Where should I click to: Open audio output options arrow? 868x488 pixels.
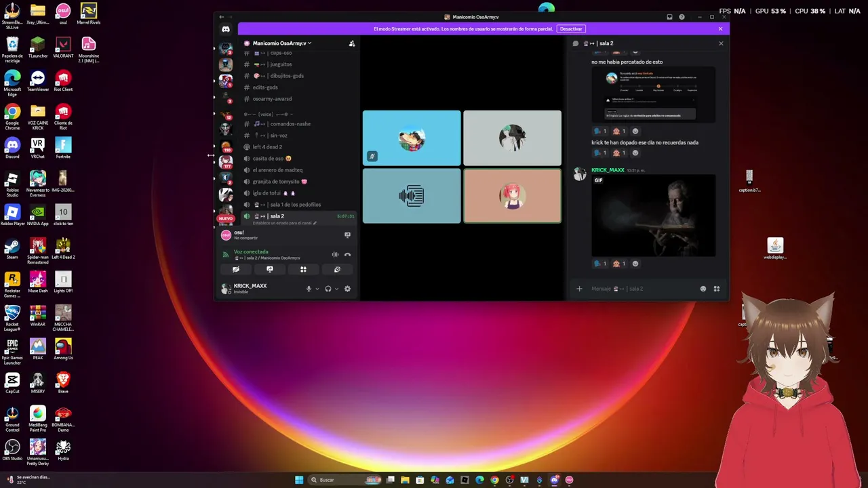pos(336,289)
